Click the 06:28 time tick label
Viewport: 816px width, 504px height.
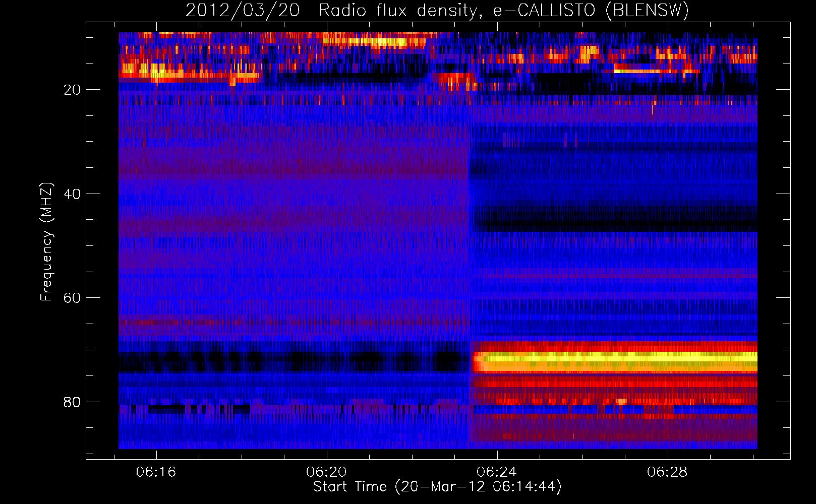pyautogui.click(x=667, y=472)
